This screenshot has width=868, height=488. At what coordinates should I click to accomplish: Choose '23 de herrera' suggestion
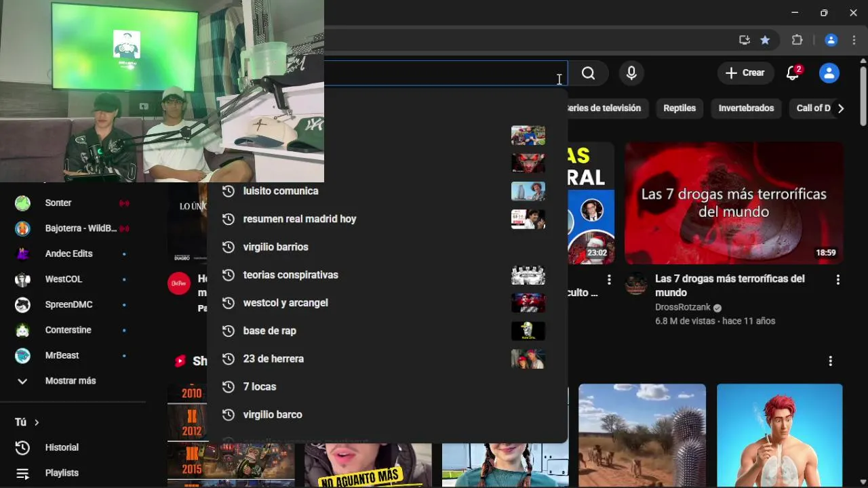[x=387, y=359]
